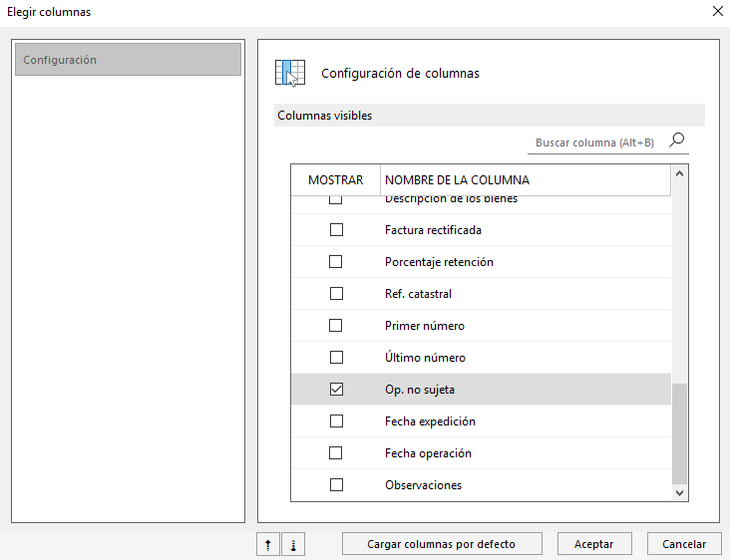Select the Fecha operación row label
This screenshot has width=730, height=560.
(x=428, y=453)
